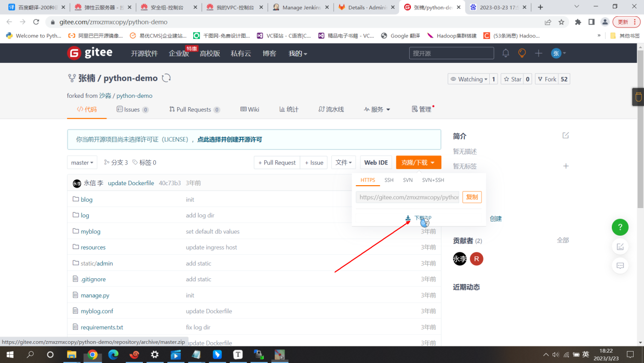Screen dimensions: 644x363
Task: Expand the 服务 menu
Action: coord(378,109)
